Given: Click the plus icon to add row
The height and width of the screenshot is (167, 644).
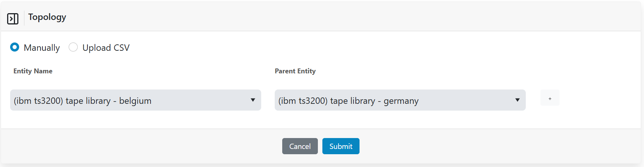Looking at the screenshot, I should [550, 98].
